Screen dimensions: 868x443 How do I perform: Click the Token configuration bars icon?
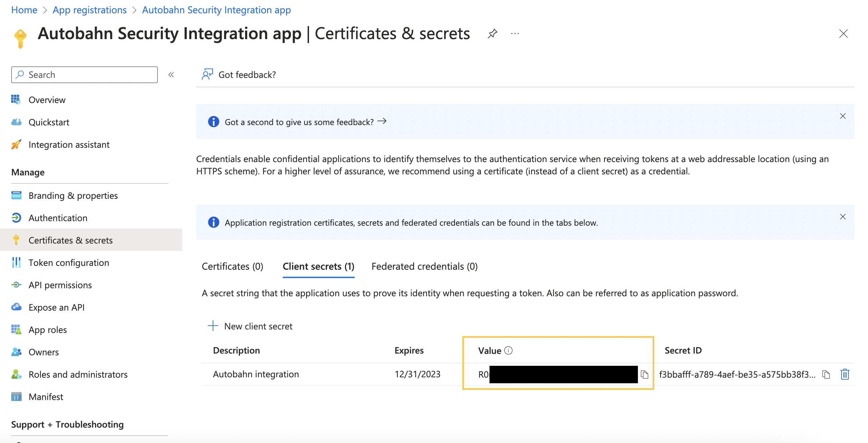pyautogui.click(x=16, y=262)
